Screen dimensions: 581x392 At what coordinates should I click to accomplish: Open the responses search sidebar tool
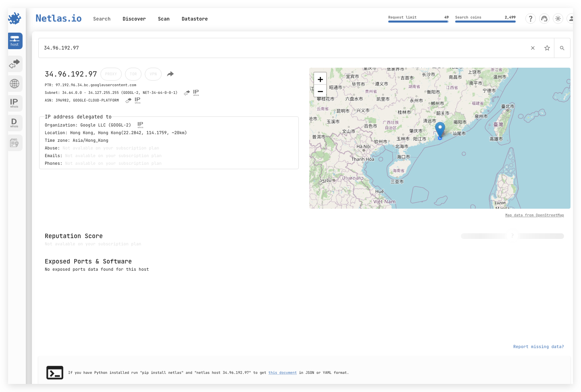point(15,64)
